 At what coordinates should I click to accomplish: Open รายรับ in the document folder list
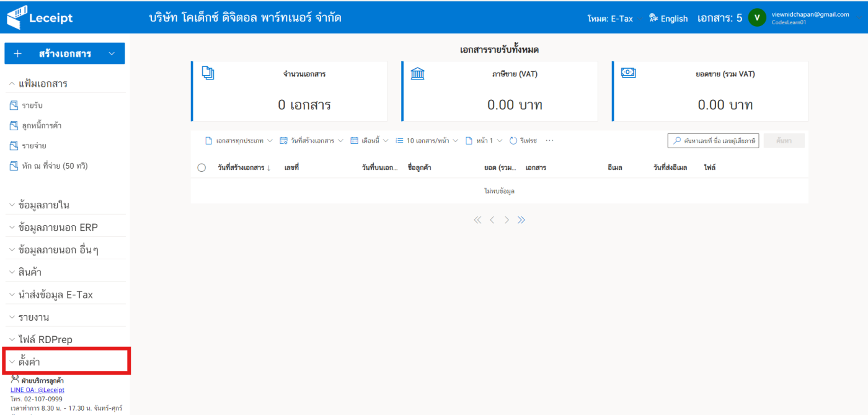pos(32,105)
